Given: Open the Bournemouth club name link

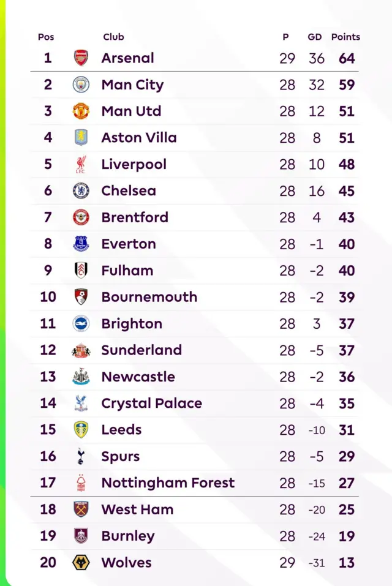Looking at the screenshot, I should click(x=149, y=297).
